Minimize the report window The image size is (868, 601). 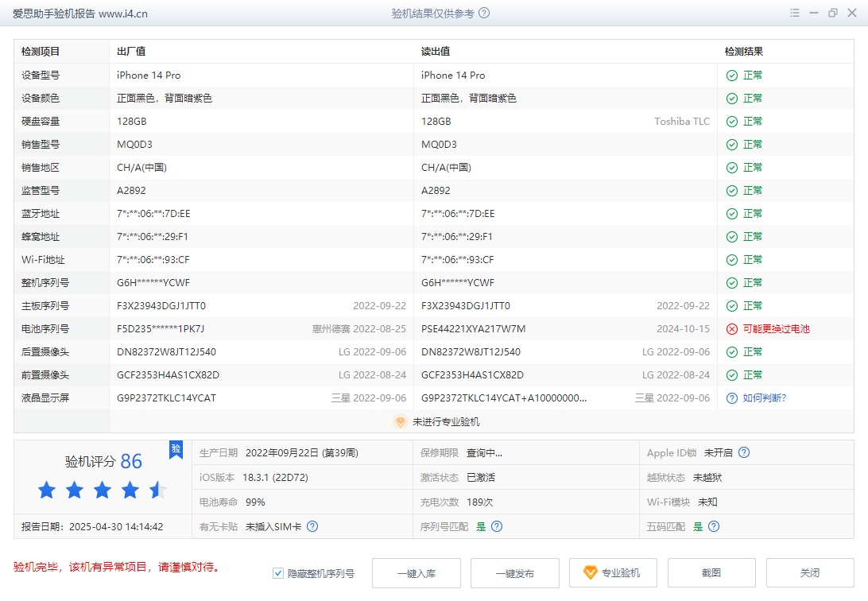pos(814,13)
